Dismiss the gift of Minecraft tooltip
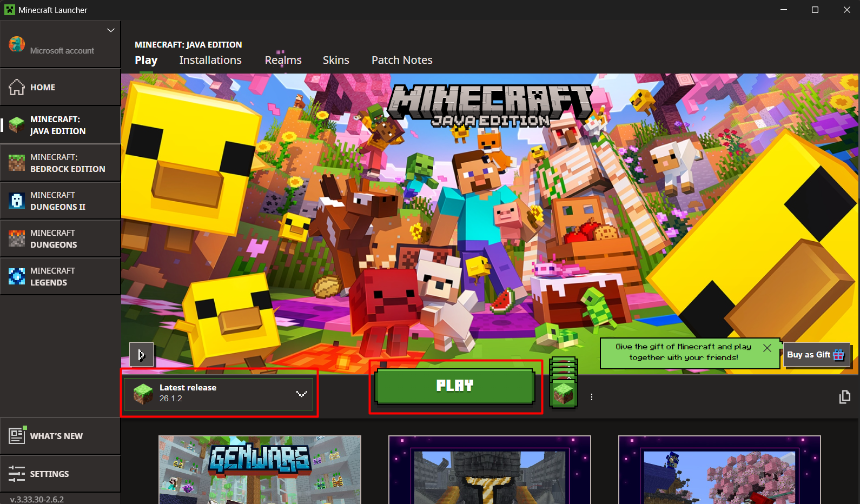The height and width of the screenshot is (504, 860). click(x=767, y=348)
